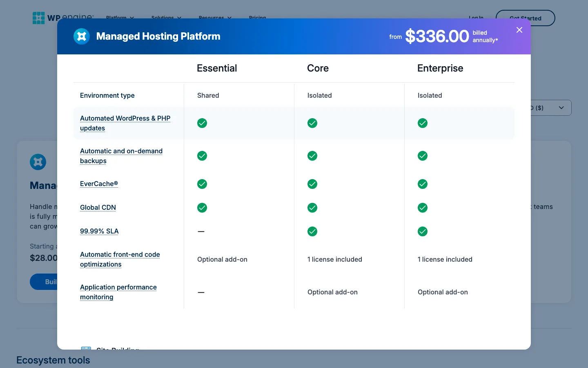The image size is (588, 368).
Task: Open the currency dropdown behind the modal
Action: (551, 108)
